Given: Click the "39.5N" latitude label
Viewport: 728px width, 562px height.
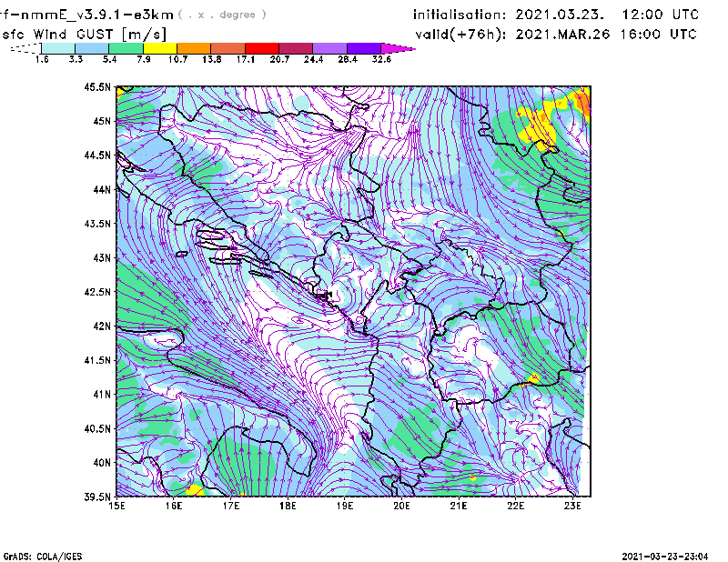Looking at the screenshot, I should (97, 497).
